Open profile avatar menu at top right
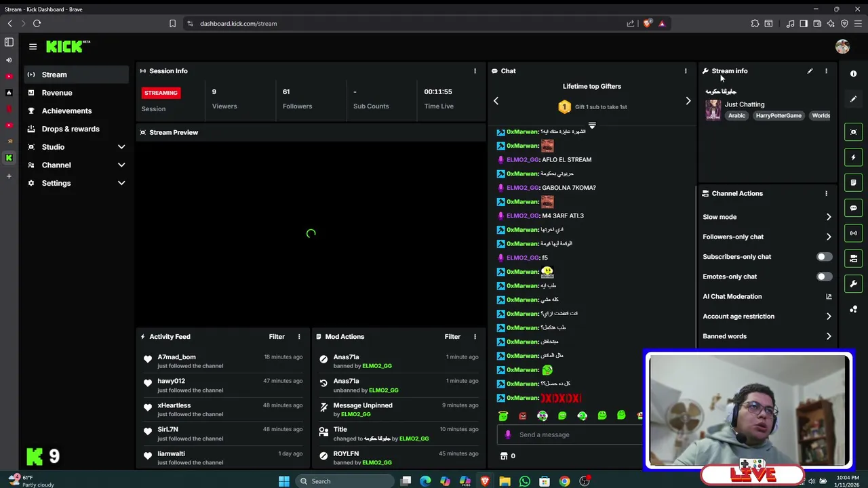 (x=842, y=47)
